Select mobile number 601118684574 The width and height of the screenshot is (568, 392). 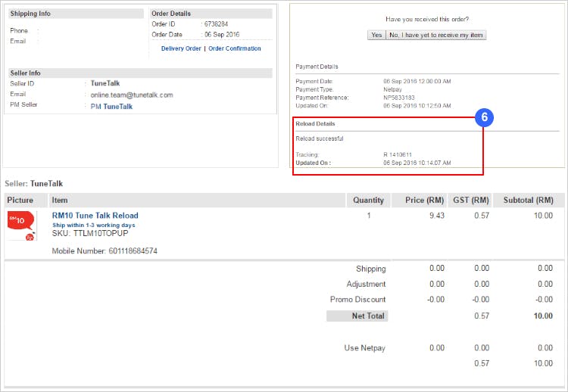tap(133, 250)
